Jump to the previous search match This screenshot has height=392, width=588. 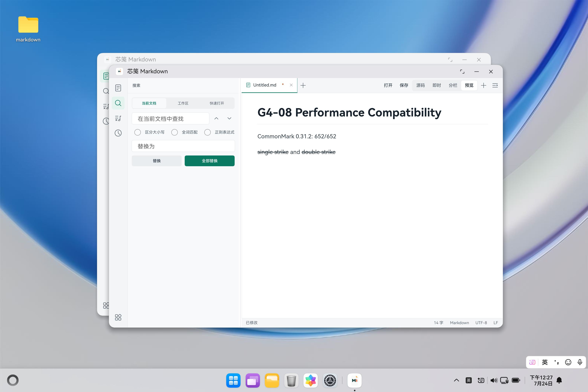click(217, 119)
